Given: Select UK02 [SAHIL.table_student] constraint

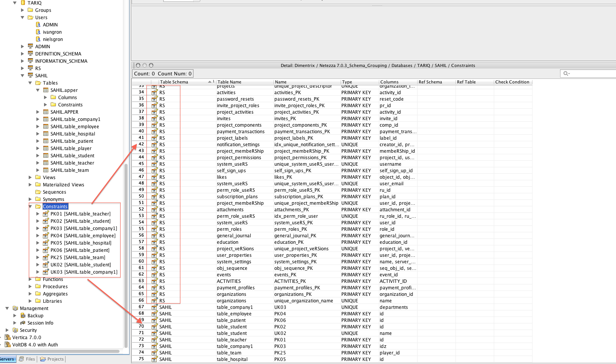Looking at the screenshot, I should tap(81, 264).
